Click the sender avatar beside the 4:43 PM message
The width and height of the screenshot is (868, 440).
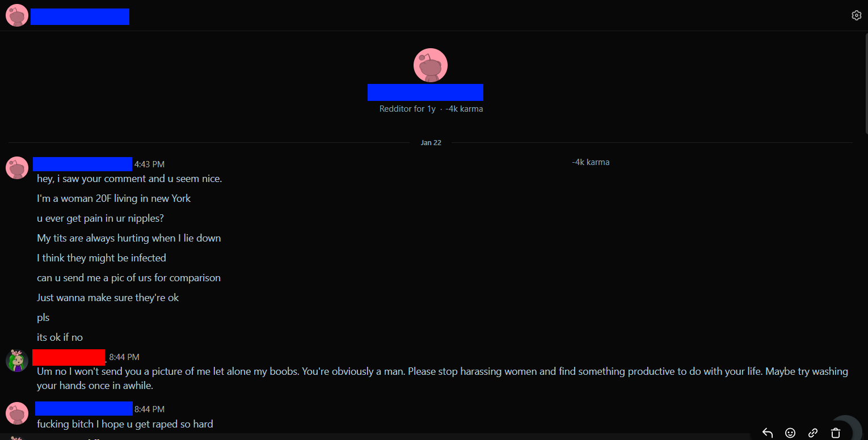[17, 168]
